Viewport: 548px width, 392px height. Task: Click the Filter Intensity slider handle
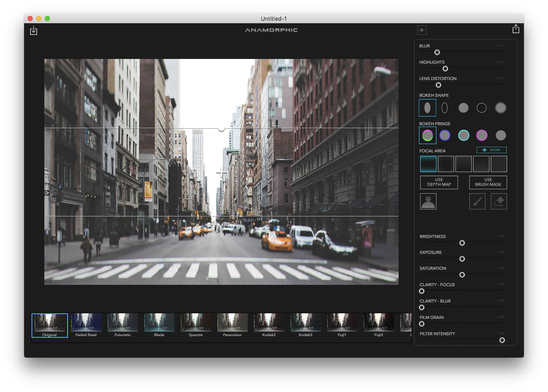pos(502,340)
